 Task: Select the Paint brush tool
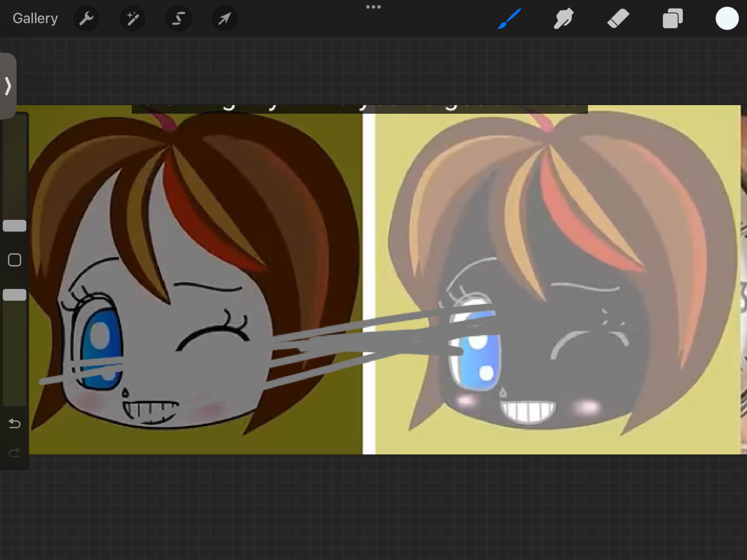(x=509, y=18)
